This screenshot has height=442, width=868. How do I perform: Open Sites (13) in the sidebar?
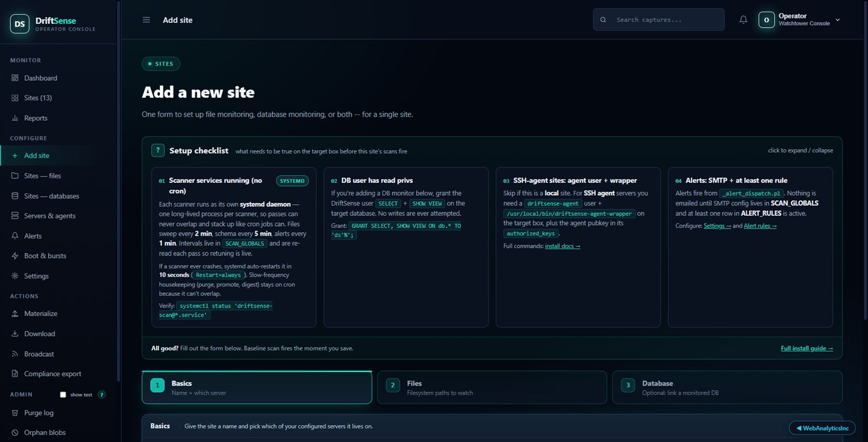point(58,98)
